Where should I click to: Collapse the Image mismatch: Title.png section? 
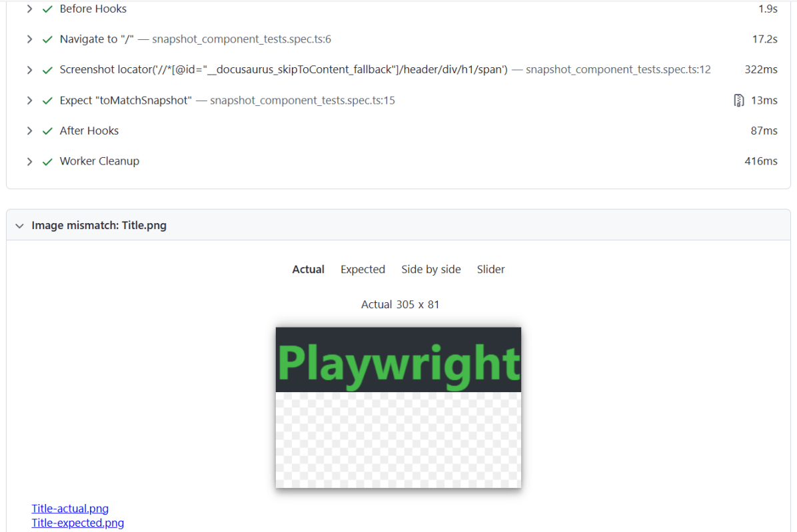click(19, 226)
